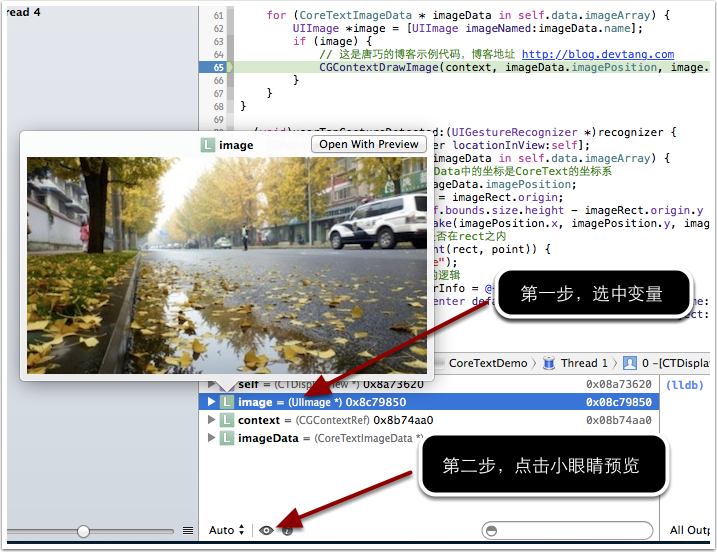Click the breakpoint marker on line 65
The height and width of the screenshot is (552, 717).
point(217,67)
